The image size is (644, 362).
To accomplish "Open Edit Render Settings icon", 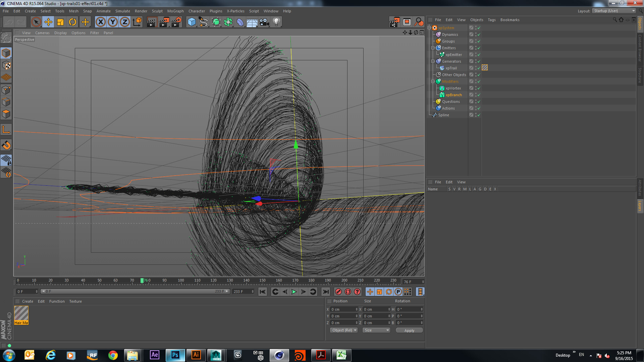I will click(x=176, y=22).
